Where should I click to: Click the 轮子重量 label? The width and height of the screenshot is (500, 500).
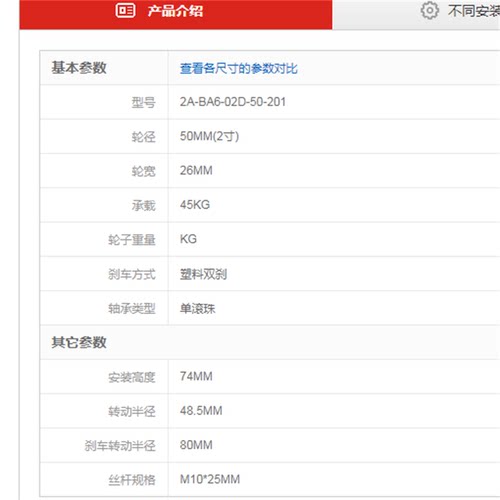pos(132,240)
